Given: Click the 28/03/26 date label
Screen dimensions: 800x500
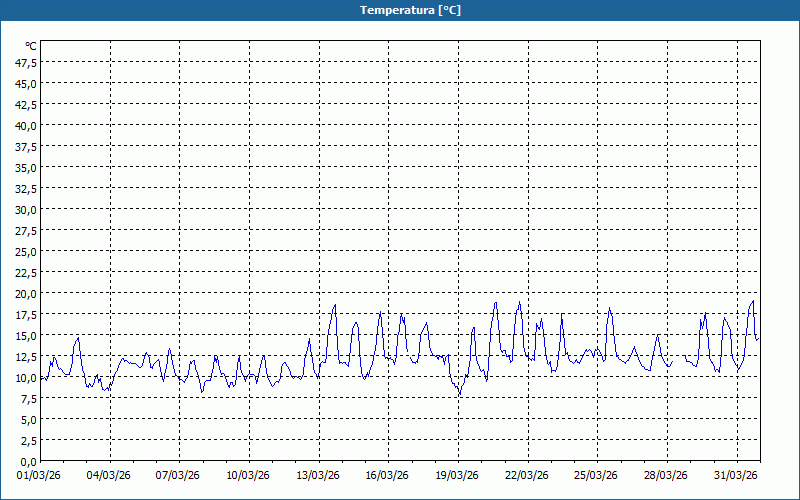Looking at the screenshot, I should (x=666, y=476).
